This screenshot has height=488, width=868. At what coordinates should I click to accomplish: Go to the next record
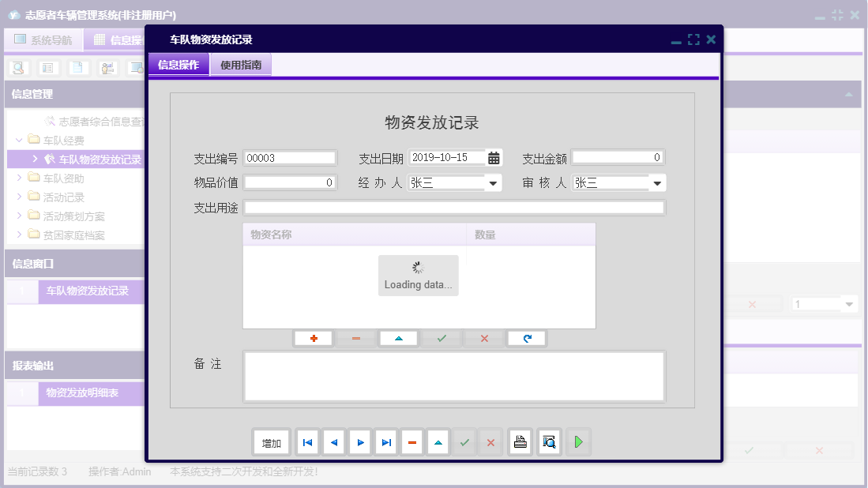point(359,442)
